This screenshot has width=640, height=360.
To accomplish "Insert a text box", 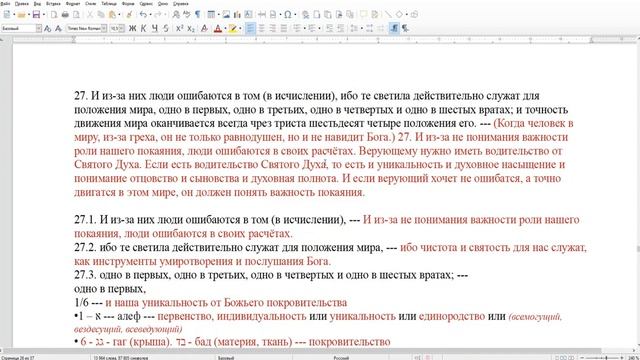I will [x=248, y=15].
